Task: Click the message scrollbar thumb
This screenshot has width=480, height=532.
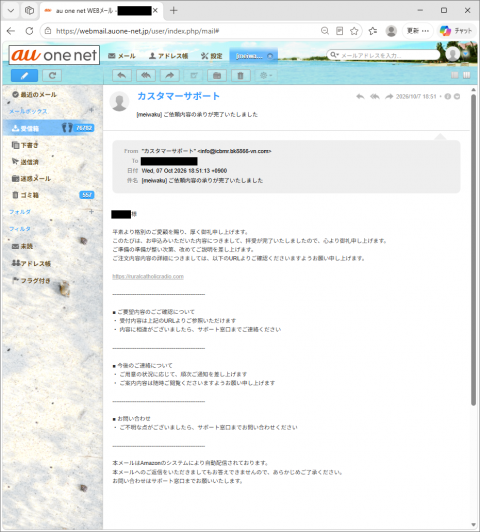Action: tap(473, 249)
